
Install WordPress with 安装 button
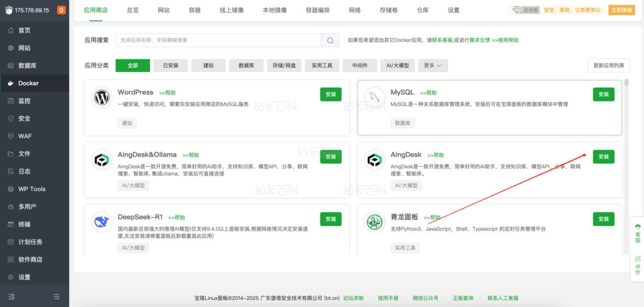pos(331,94)
